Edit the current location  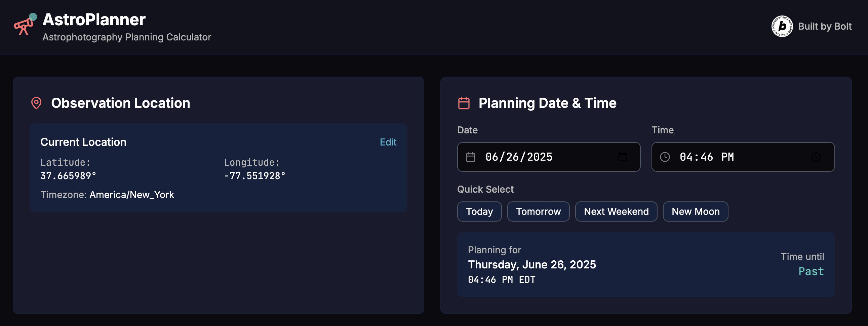tap(388, 142)
